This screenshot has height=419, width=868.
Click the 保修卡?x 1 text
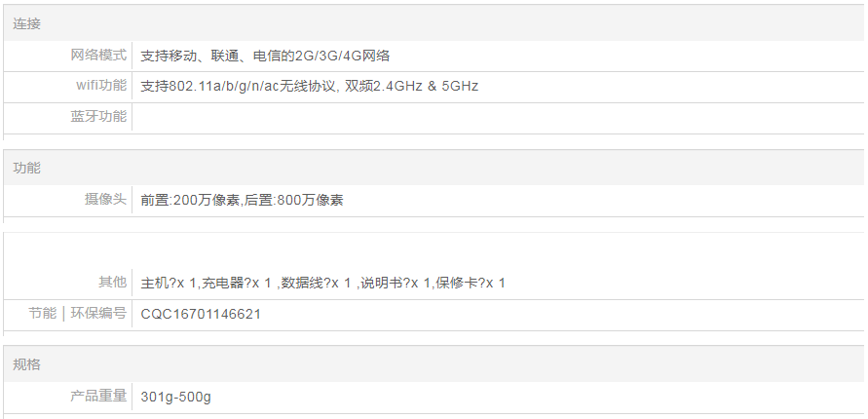click(x=471, y=284)
